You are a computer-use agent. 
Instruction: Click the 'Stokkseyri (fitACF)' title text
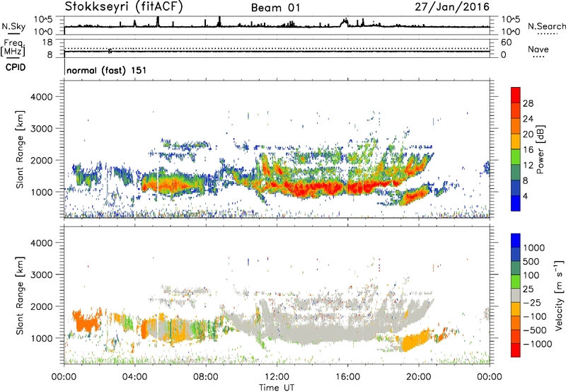point(124,7)
